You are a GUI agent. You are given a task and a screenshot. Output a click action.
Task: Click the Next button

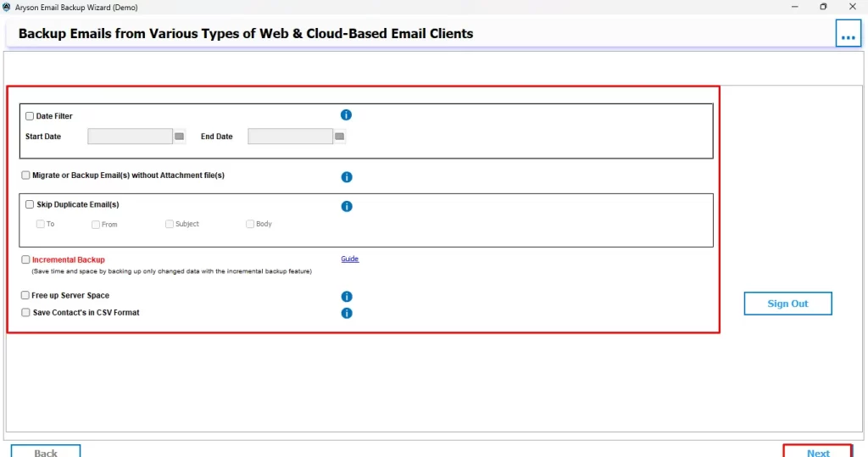click(x=817, y=451)
